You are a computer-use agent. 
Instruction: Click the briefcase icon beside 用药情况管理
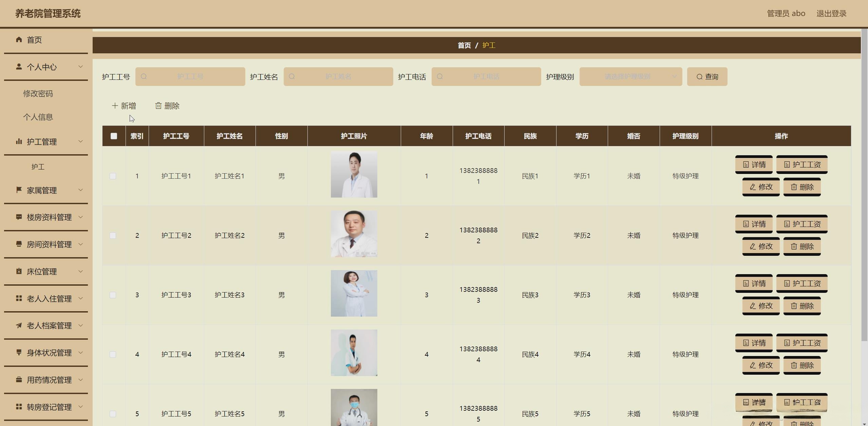coord(19,380)
